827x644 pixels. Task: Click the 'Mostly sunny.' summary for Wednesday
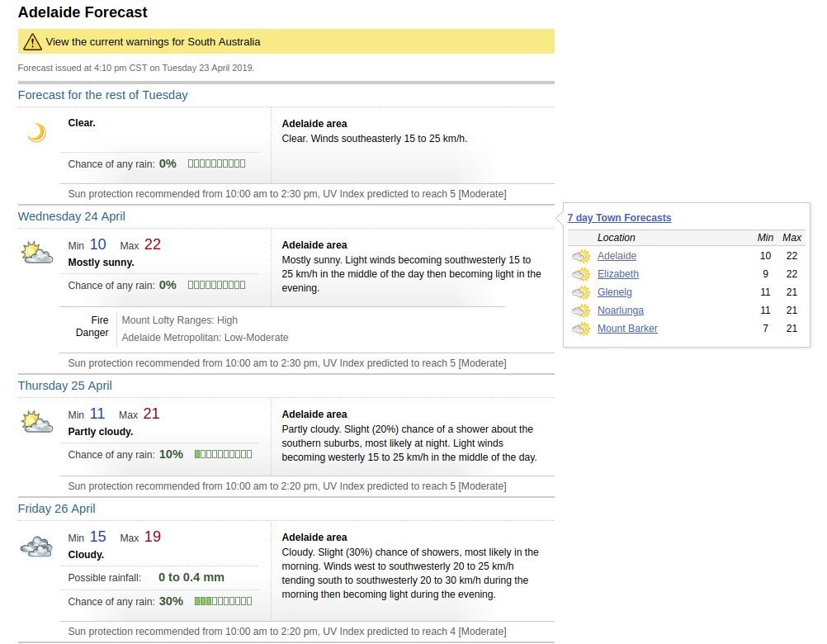tap(102, 262)
